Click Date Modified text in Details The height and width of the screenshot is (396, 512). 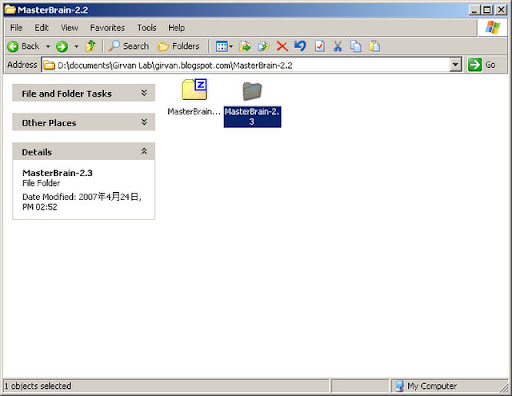82,202
